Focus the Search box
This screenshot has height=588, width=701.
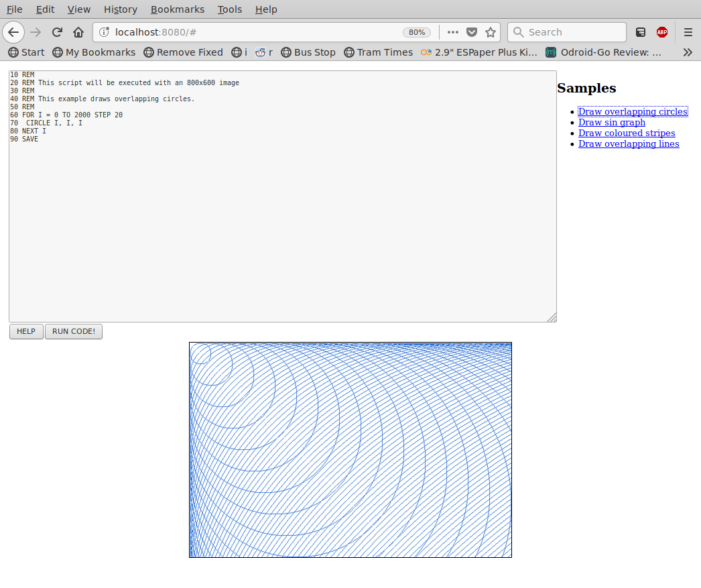tap(566, 32)
